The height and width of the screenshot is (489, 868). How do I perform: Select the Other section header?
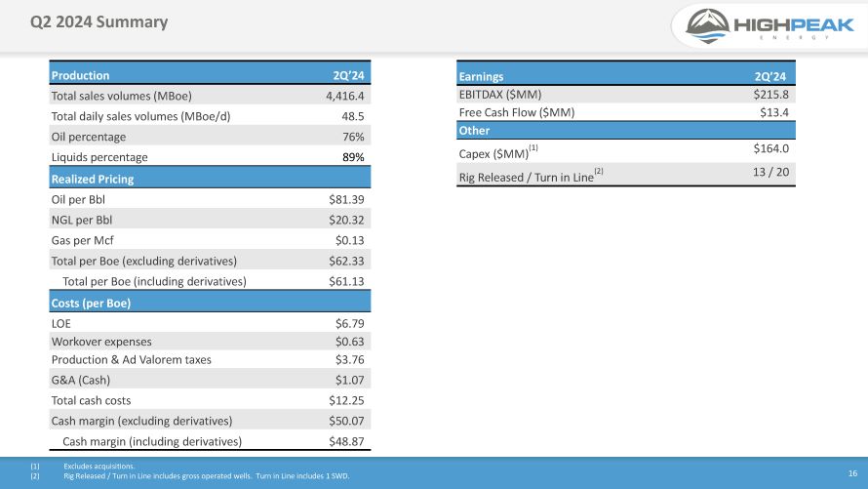[474, 131]
